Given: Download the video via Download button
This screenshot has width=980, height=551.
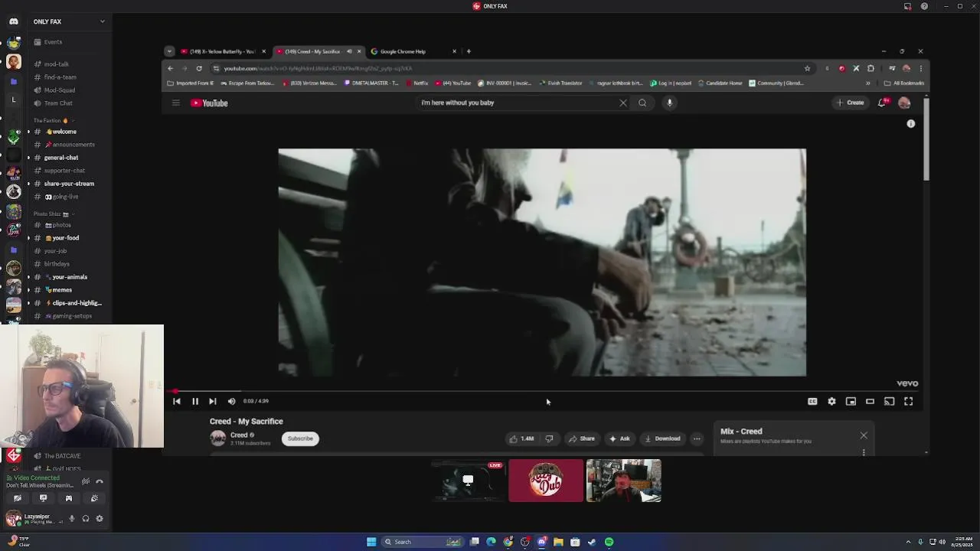Looking at the screenshot, I should (x=662, y=439).
